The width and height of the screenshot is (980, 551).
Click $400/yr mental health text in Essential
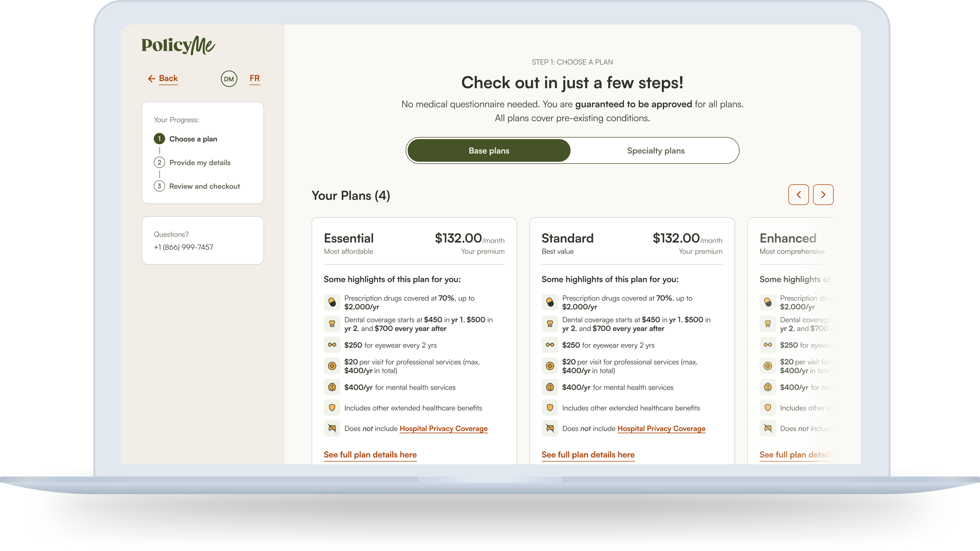400,388
